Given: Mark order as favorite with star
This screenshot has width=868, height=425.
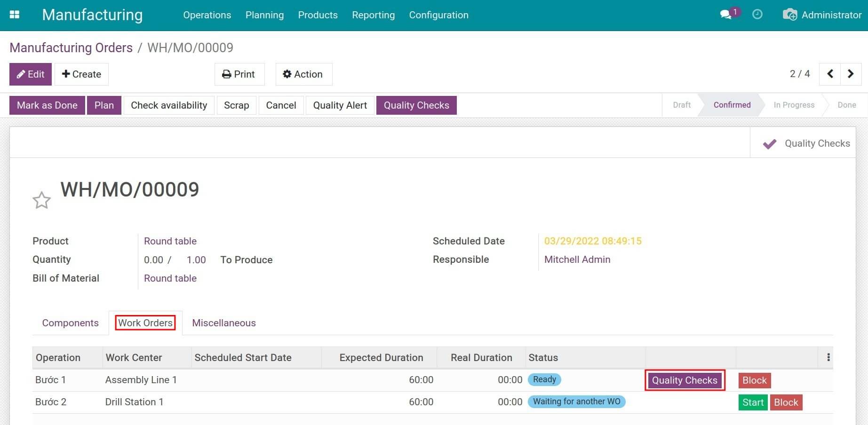Looking at the screenshot, I should click(x=41, y=200).
